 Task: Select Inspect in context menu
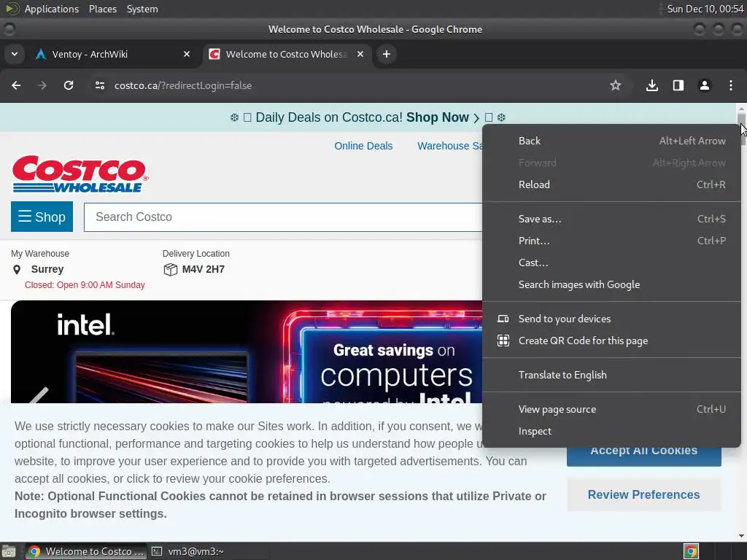[x=612, y=432]
